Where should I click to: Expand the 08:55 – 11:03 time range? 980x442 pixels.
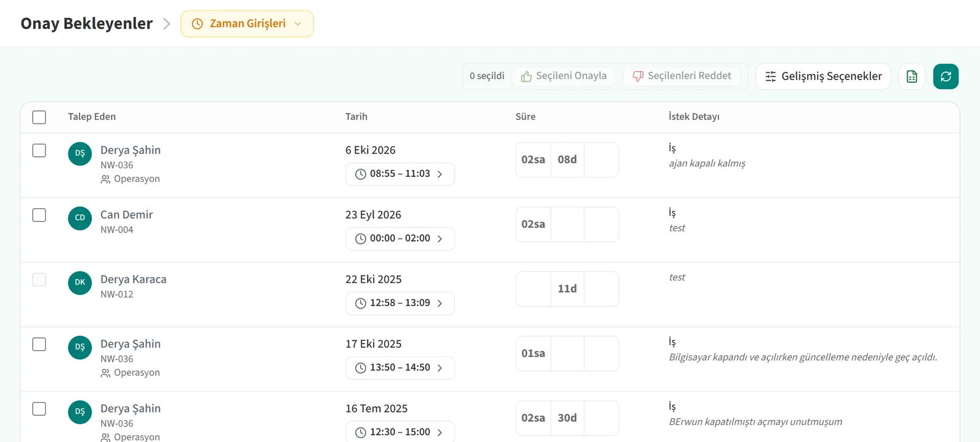tap(400, 174)
